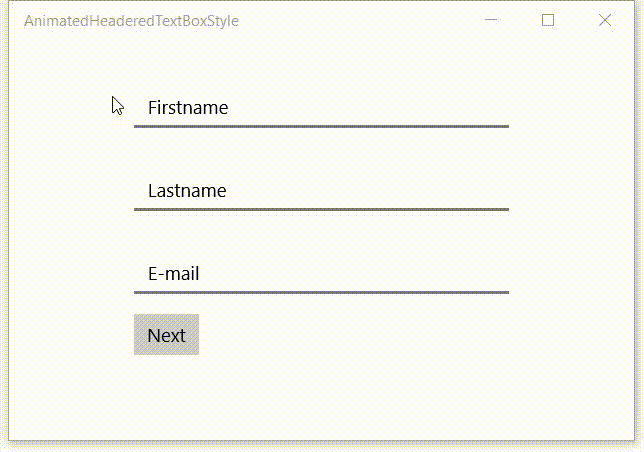Click the "Lastname" placeholder label
This screenshot has width=644, height=452.
click(x=187, y=191)
